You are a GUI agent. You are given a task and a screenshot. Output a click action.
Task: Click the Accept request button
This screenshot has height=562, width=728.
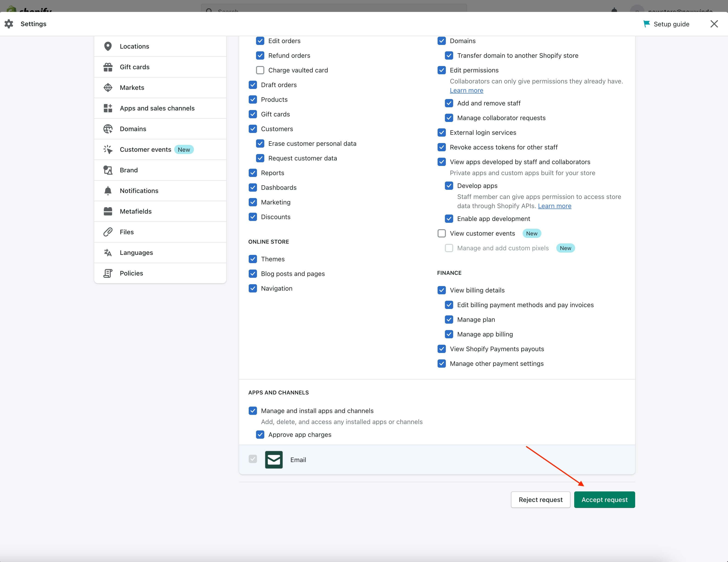[x=604, y=500]
